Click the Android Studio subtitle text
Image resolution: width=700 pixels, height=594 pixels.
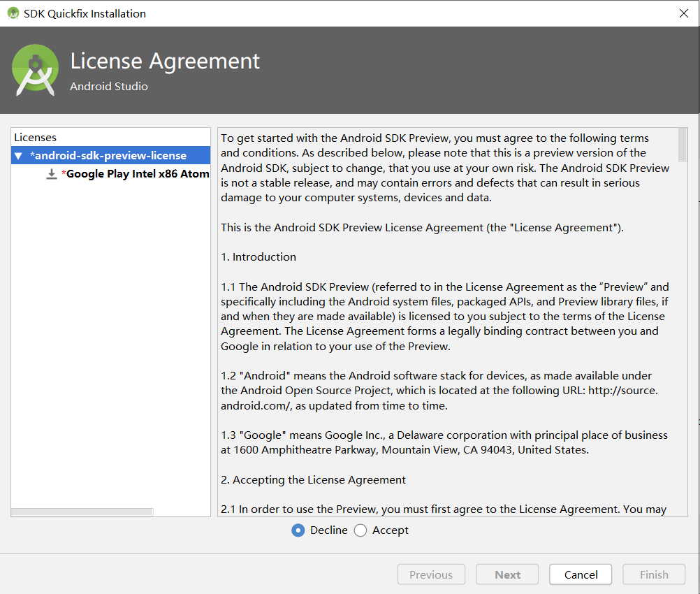[x=109, y=86]
